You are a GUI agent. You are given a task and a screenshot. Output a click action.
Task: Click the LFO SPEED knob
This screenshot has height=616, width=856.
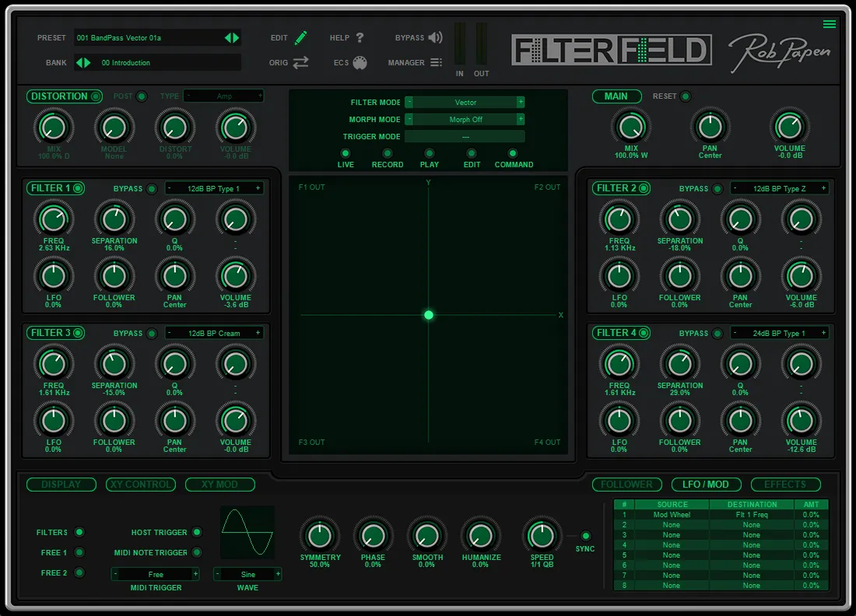(x=542, y=536)
